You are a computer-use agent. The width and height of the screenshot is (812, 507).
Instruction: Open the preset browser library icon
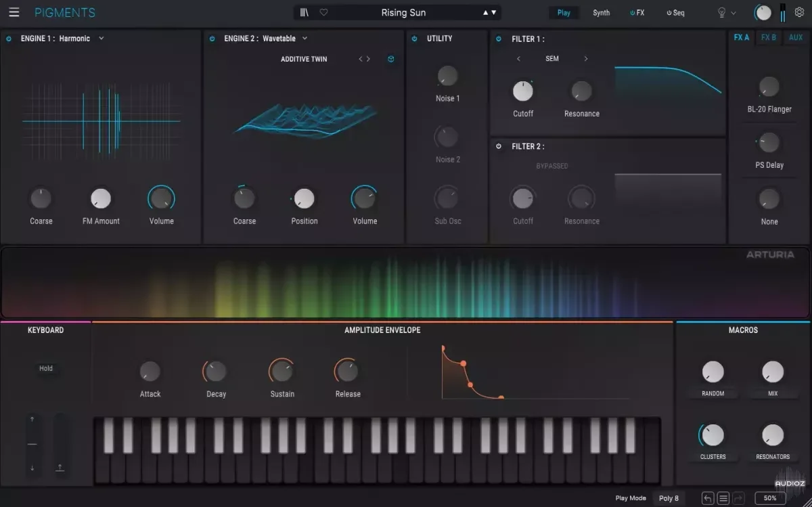[304, 12]
